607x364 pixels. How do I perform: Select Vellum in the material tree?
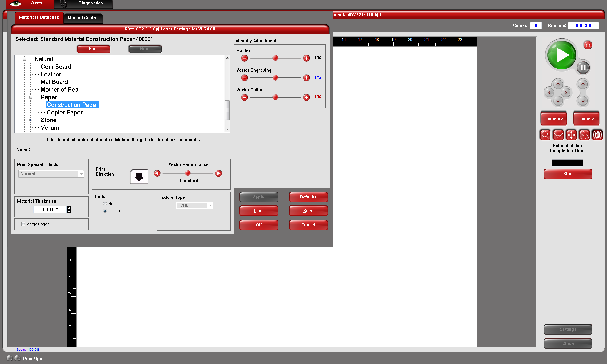50,128
